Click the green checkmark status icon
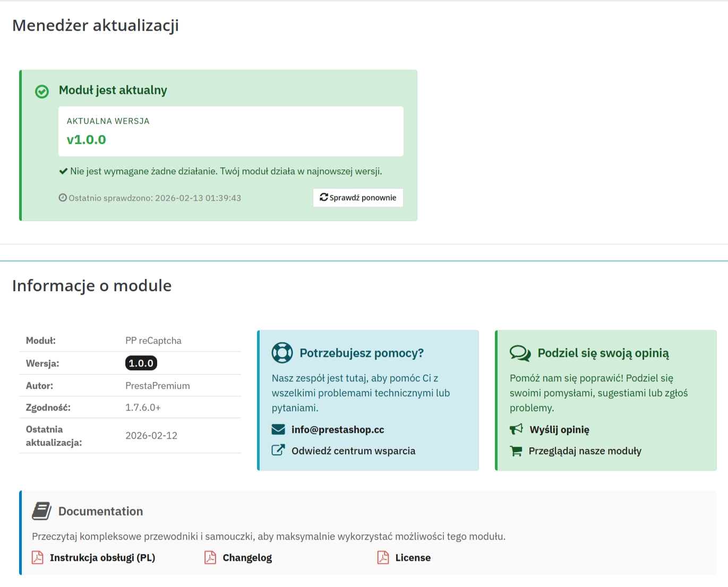 [41, 92]
